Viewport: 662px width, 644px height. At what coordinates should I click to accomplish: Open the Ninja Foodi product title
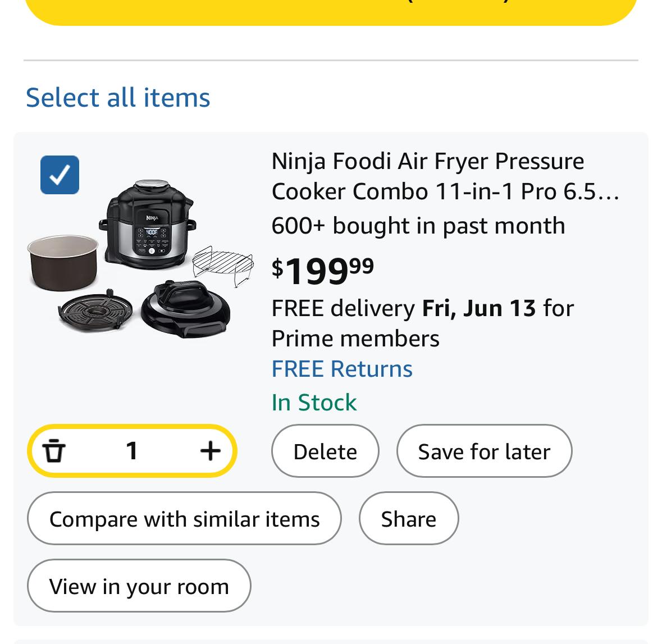445,176
